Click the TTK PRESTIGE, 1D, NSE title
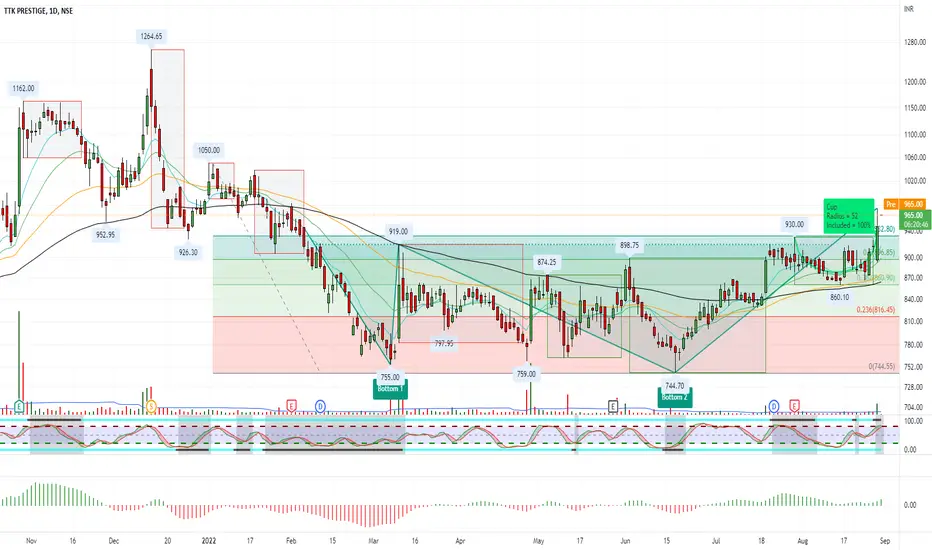 [x=39, y=11]
